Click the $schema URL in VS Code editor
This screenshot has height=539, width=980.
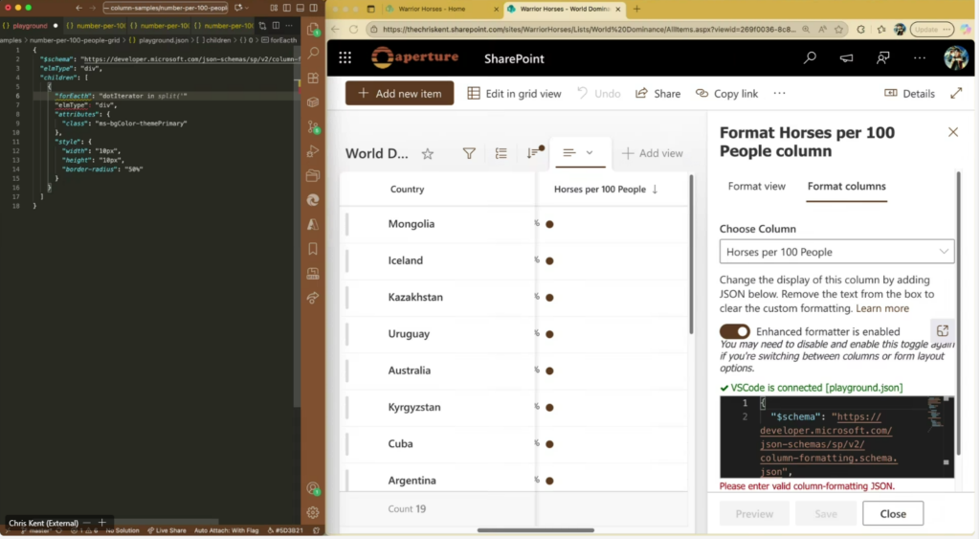(191, 58)
